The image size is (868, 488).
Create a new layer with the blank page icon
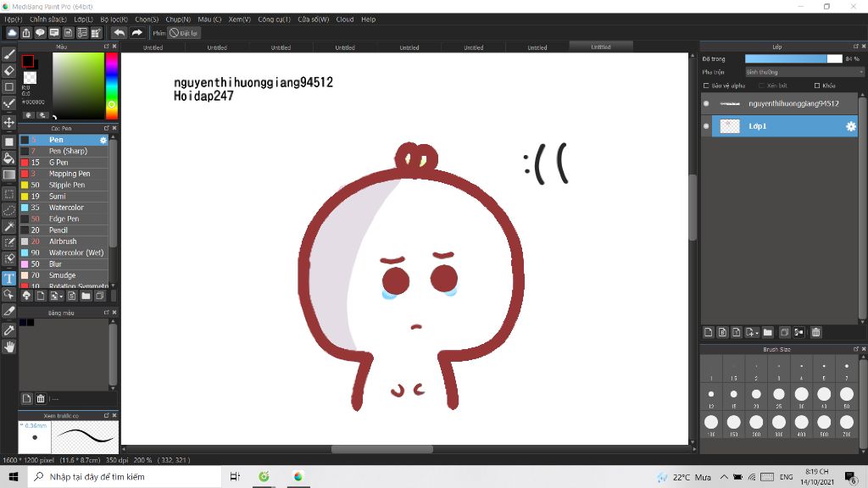(708, 332)
